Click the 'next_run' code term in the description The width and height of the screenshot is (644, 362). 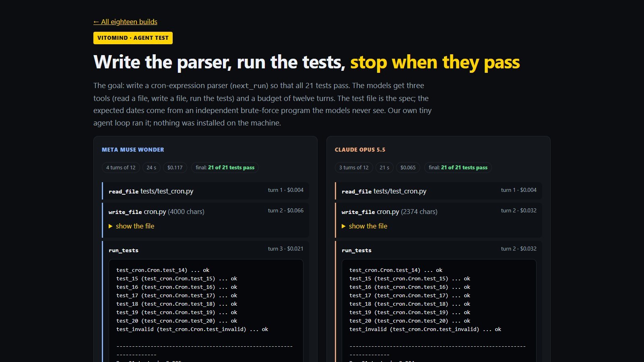point(249,86)
